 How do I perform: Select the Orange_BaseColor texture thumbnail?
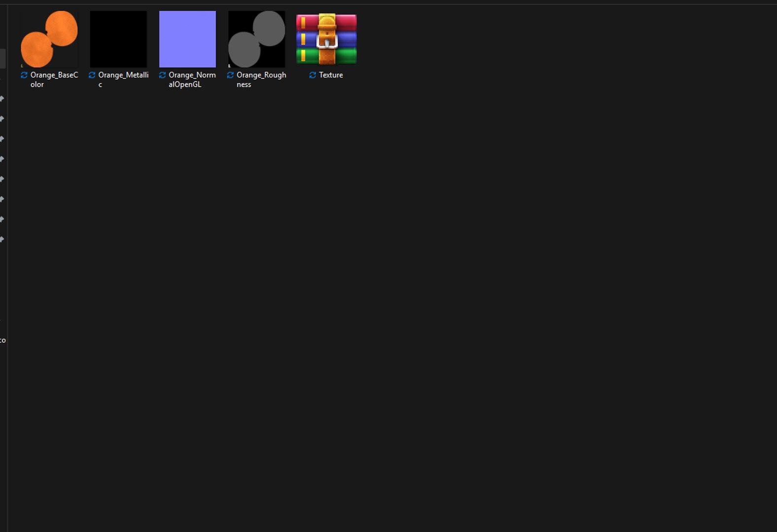click(x=49, y=39)
